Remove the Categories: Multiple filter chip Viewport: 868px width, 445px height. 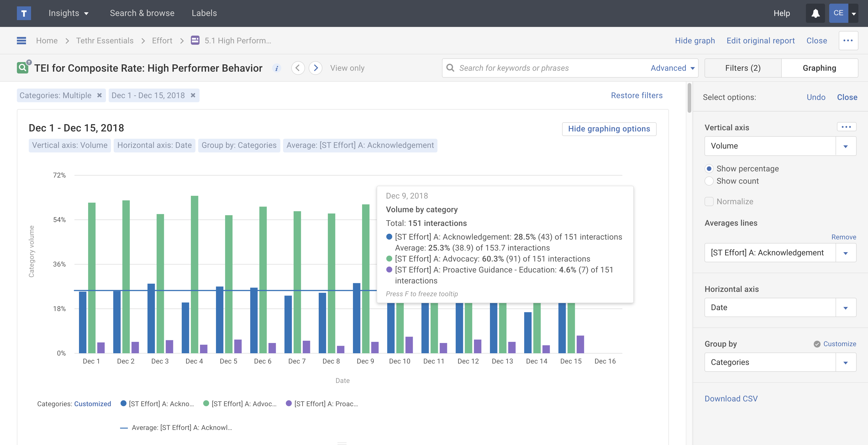tap(99, 95)
